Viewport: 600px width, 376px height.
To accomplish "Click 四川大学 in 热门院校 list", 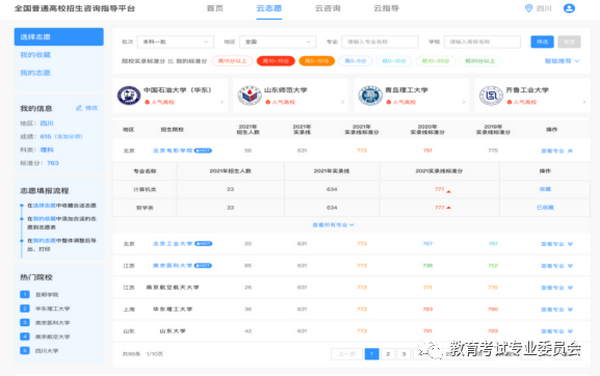I will [x=47, y=351].
